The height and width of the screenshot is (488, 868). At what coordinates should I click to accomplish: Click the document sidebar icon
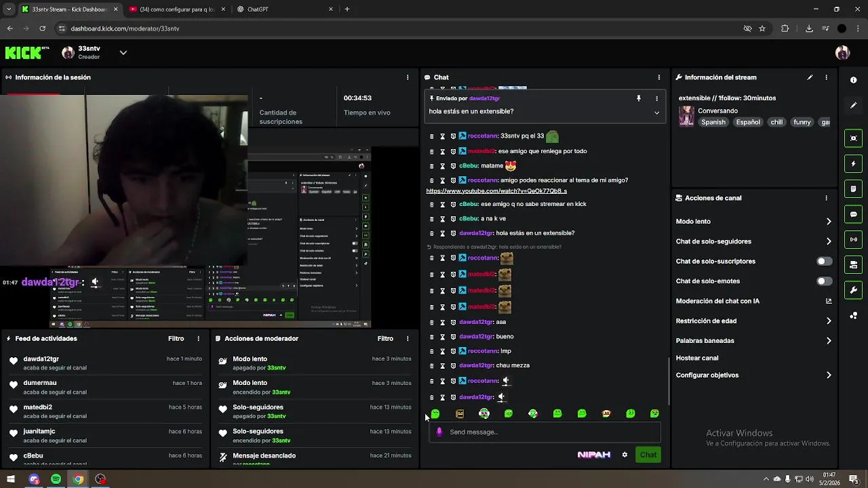pos(853,188)
